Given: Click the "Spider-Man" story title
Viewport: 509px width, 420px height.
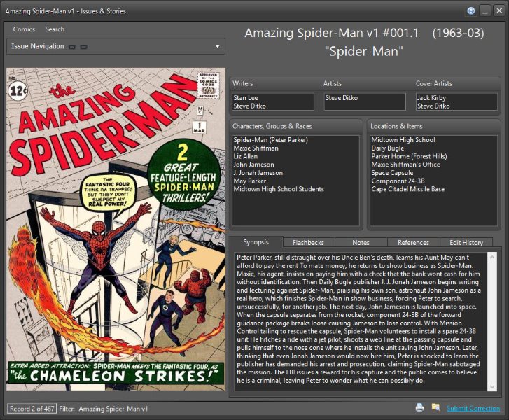Looking at the screenshot, I should point(364,51).
